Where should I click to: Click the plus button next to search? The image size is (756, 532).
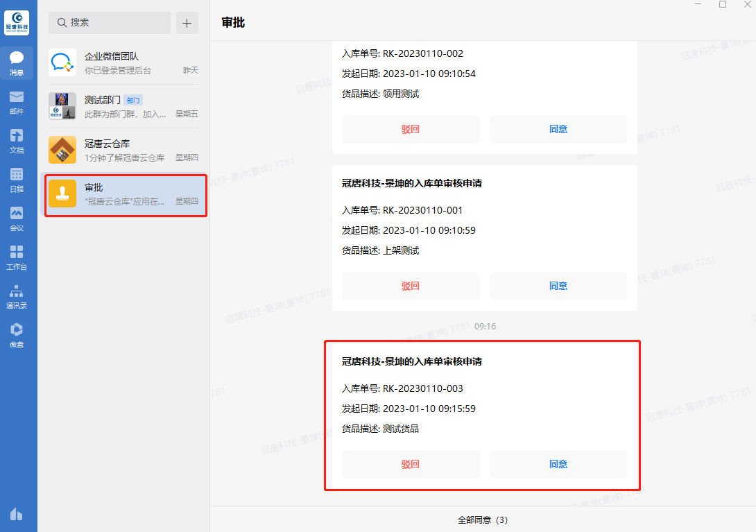(187, 23)
